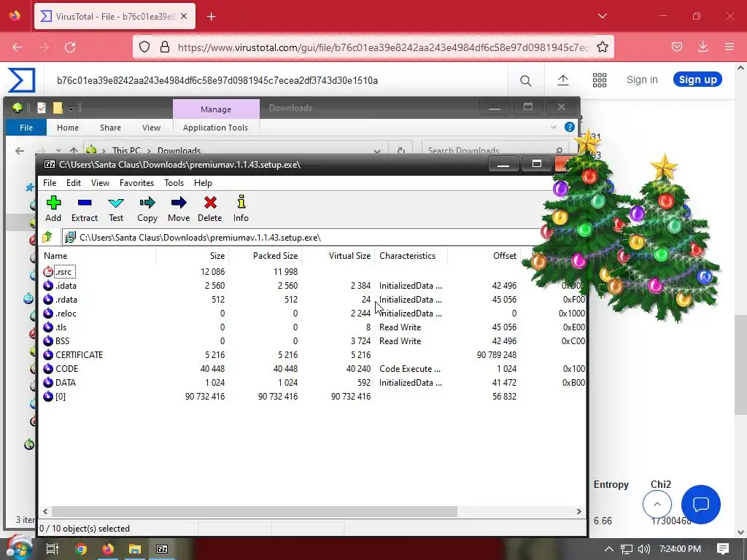Open the taskbar notification center icon

click(722, 549)
